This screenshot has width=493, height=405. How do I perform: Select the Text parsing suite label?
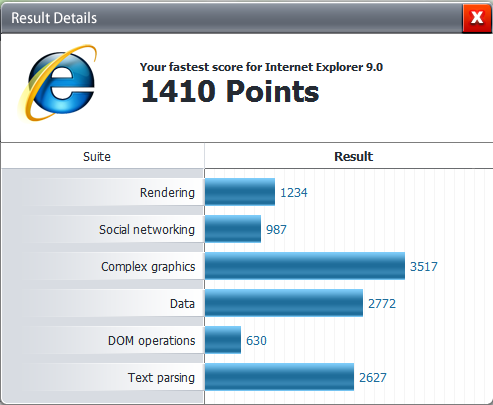click(x=161, y=378)
